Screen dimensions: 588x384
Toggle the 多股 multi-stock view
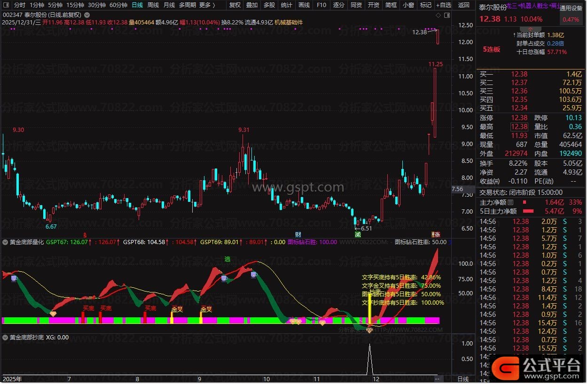(269, 5)
